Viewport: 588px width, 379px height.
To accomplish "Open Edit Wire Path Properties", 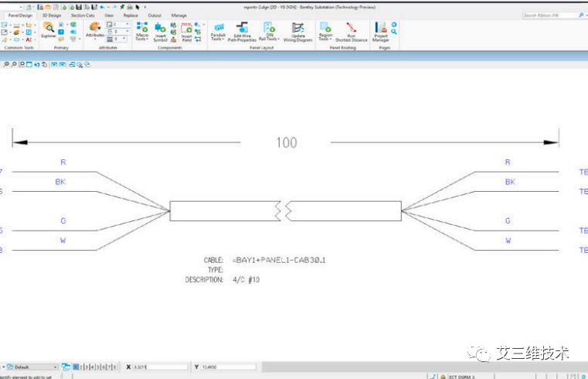I will tap(242, 32).
